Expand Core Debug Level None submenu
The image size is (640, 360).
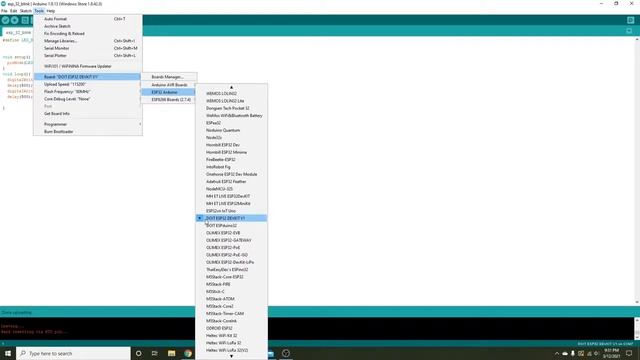point(88,99)
